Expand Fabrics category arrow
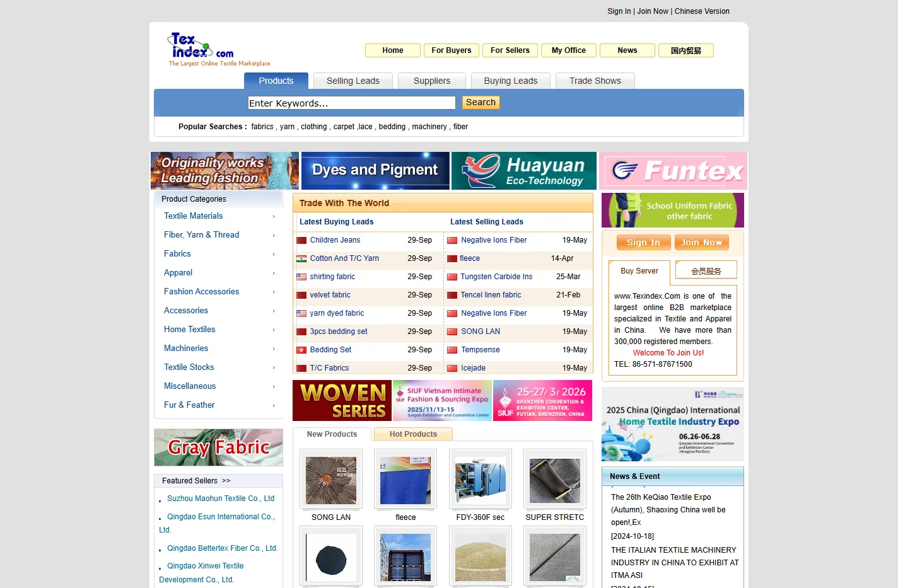Image resolution: width=898 pixels, height=588 pixels. 274,255
